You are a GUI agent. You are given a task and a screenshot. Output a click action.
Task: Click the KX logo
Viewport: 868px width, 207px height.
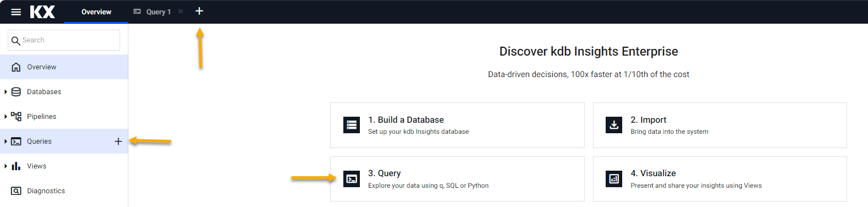(x=42, y=12)
